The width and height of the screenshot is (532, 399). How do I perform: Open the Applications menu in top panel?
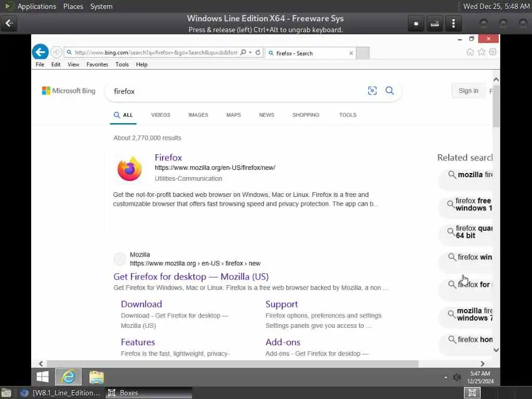pyautogui.click(x=37, y=6)
